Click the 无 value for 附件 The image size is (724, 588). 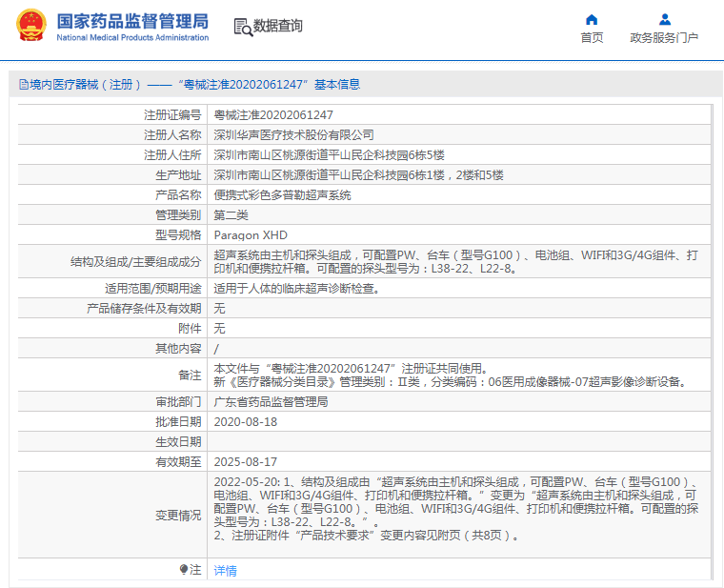pos(219,329)
